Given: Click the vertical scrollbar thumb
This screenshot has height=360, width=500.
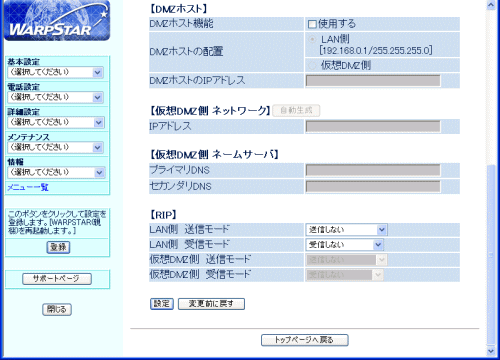Looking at the screenshot, I should pyautogui.click(x=491, y=255).
